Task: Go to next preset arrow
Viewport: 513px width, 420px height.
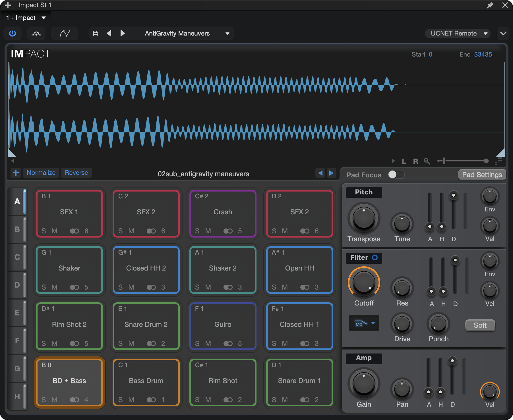Action: point(123,34)
